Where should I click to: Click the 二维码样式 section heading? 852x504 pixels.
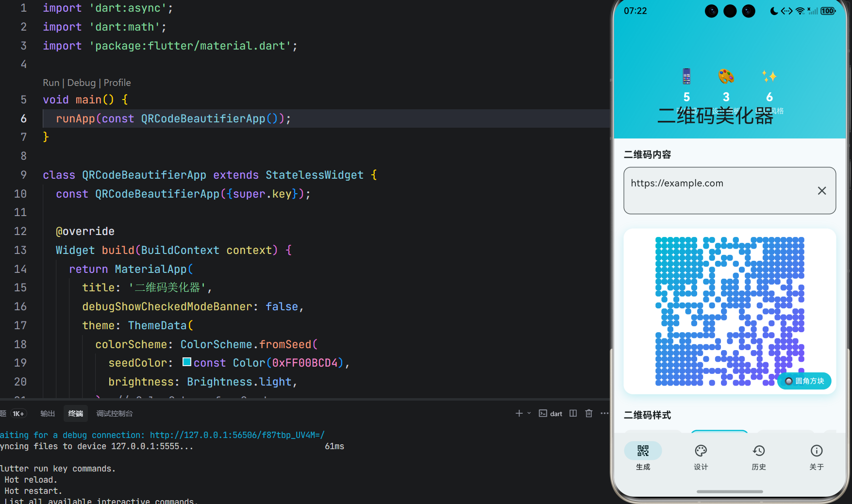647,415
